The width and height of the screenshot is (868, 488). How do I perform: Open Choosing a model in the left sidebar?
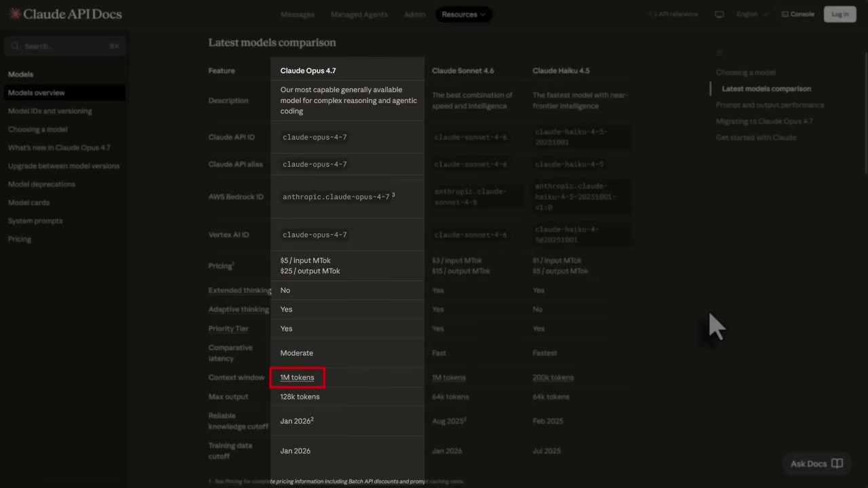pyautogui.click(x=37, y=129)
